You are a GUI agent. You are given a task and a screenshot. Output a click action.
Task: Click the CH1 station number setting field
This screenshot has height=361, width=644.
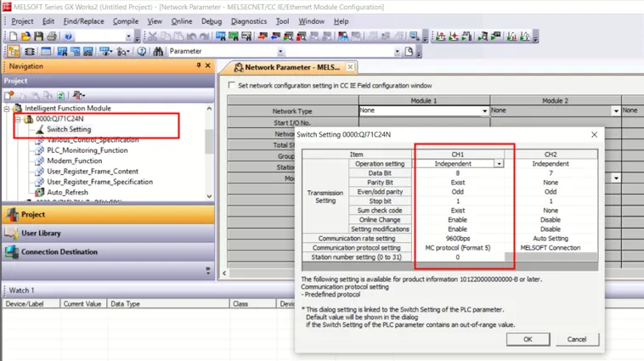(458, 257)
